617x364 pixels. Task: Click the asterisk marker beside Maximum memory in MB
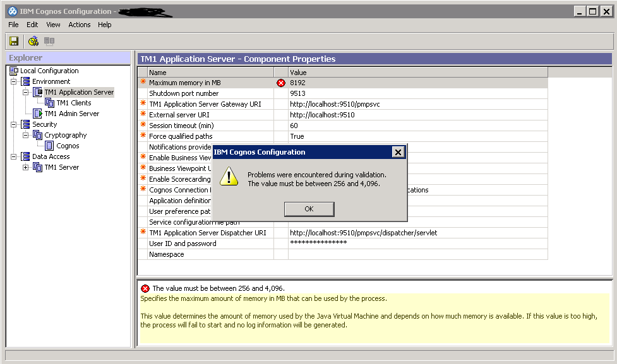pos(143,82)
